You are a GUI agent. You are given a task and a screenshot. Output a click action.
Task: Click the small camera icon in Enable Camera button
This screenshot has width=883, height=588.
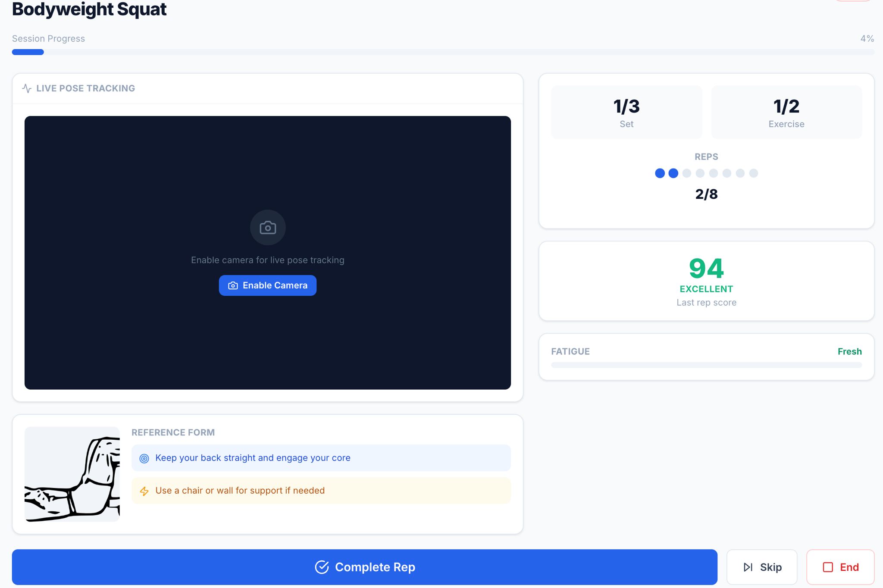[233, 286]
